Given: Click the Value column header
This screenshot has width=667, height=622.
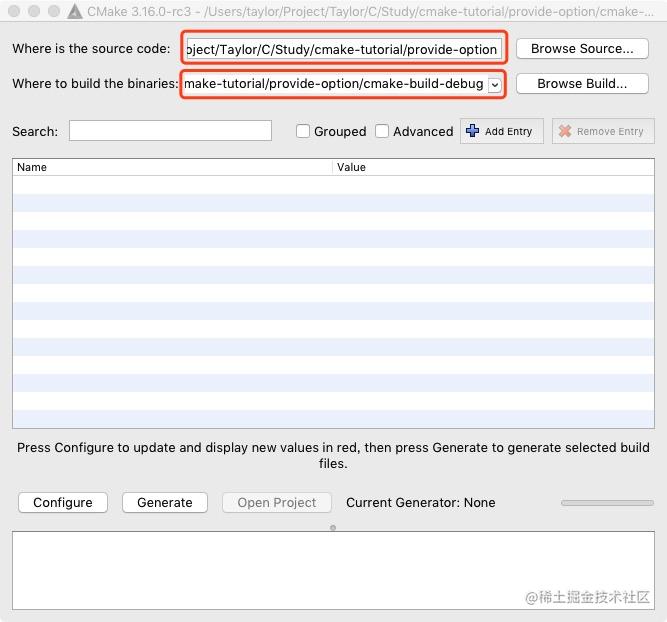Looking at the screenshot, I should click(493, 167).
